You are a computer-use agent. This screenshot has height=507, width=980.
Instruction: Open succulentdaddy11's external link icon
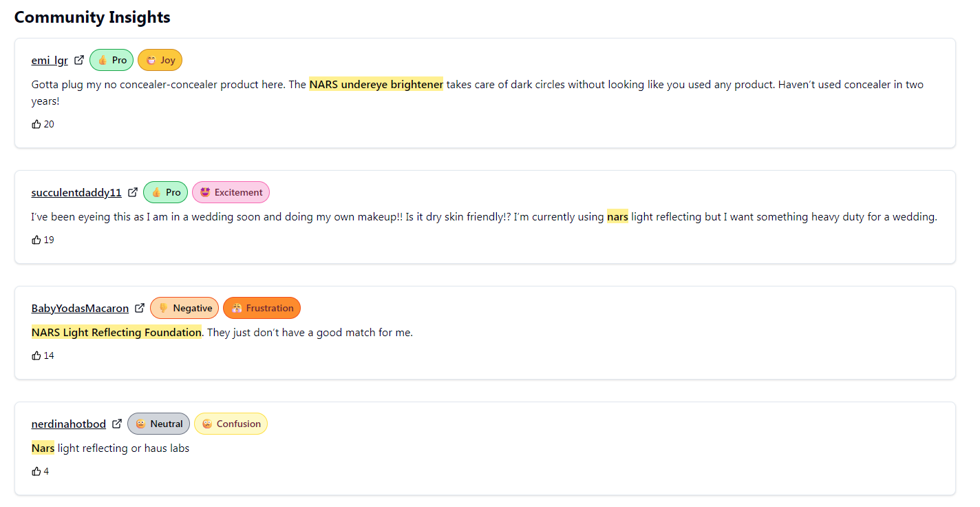[x=133, y=192]
